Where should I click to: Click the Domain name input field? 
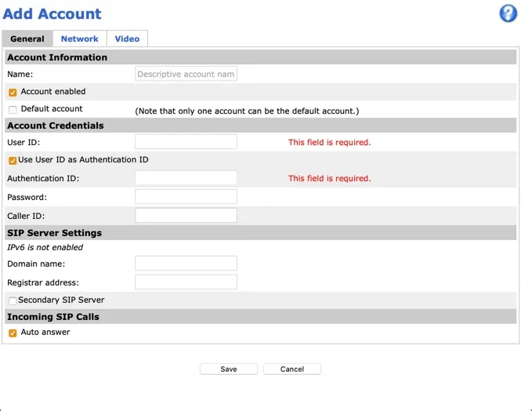pos(186,264)
